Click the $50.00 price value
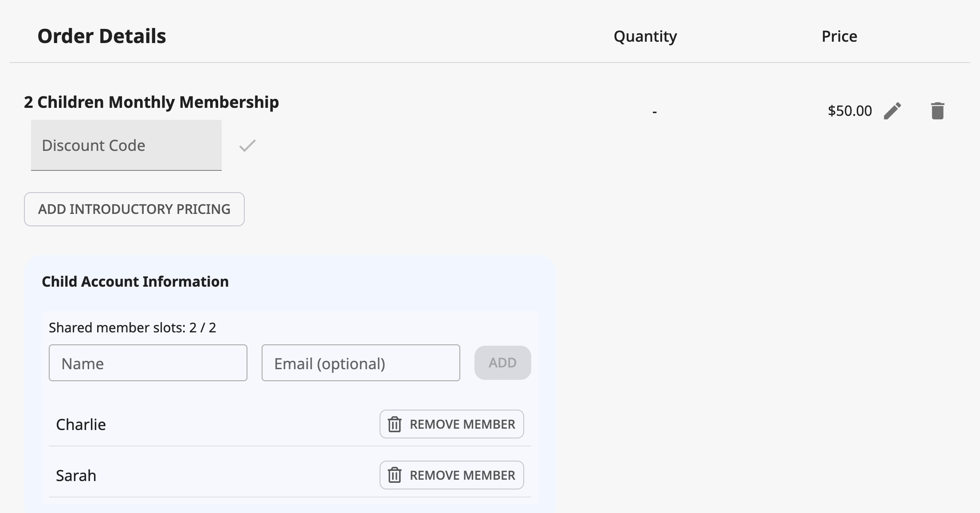Image resolution: width=980 pixels, height=513 pixels. tap(849, 110)
